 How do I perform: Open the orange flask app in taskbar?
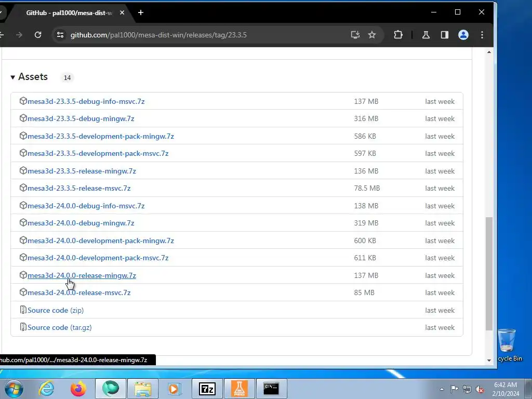coord(239,389)
